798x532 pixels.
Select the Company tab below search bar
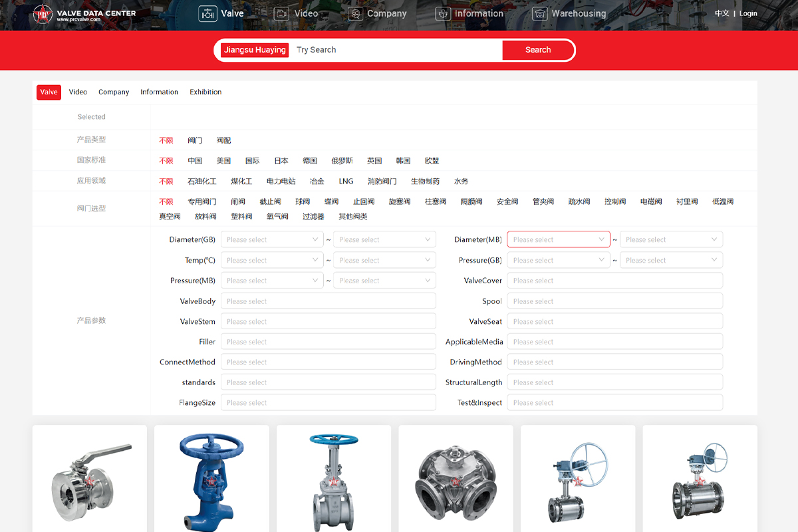[x=114, y=92]
